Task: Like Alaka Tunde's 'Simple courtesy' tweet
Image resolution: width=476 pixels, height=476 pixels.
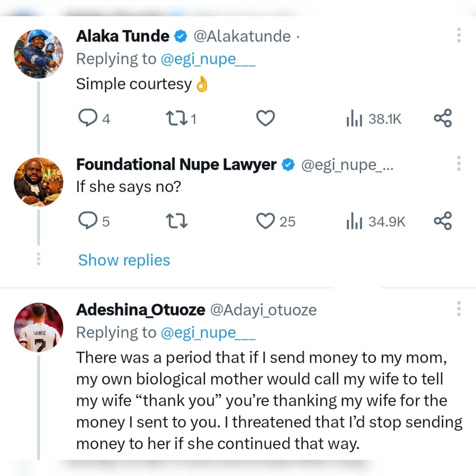Action: (265, 119)
